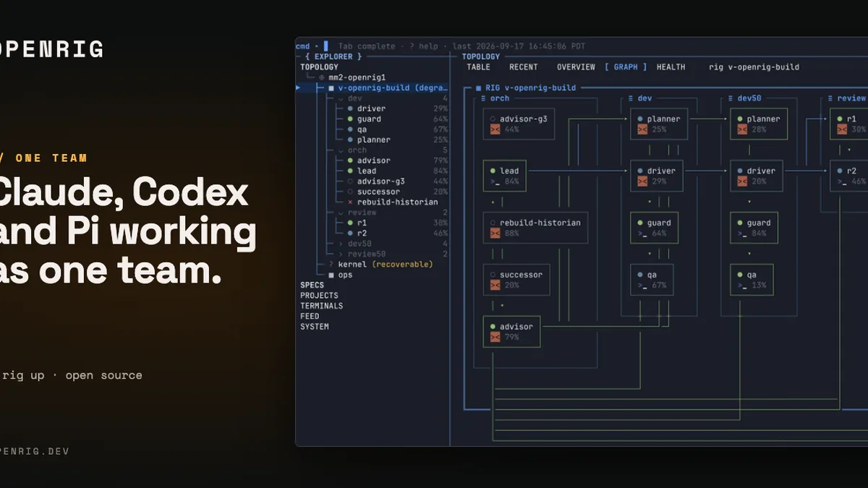Switch to the RECENT tab
Image resolution: width=868 pixels, height=488 pixels.
click(x=524, y=67)
